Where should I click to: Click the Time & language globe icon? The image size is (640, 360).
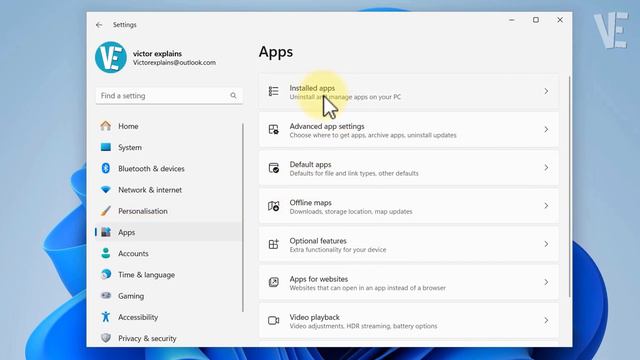(x=106, y=274)
